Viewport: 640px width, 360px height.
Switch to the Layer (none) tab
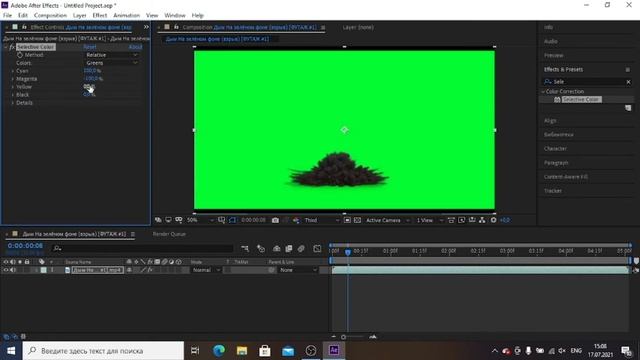click(x=358, y=27)
